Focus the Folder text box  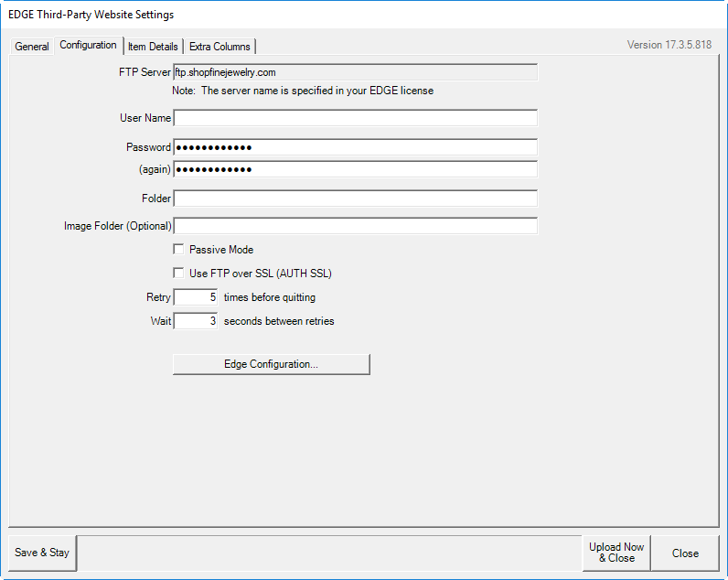tap(355, 199)
